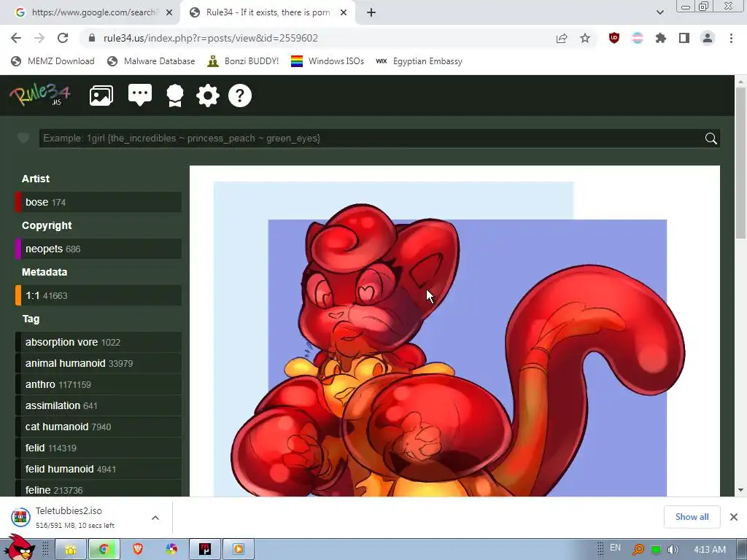Click the 4:13 AM clock

pos(710,550)
